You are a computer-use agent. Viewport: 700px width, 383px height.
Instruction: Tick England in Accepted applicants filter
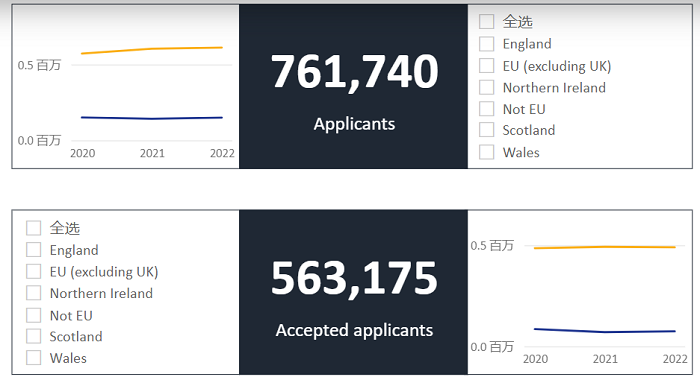tap(33, 250)
